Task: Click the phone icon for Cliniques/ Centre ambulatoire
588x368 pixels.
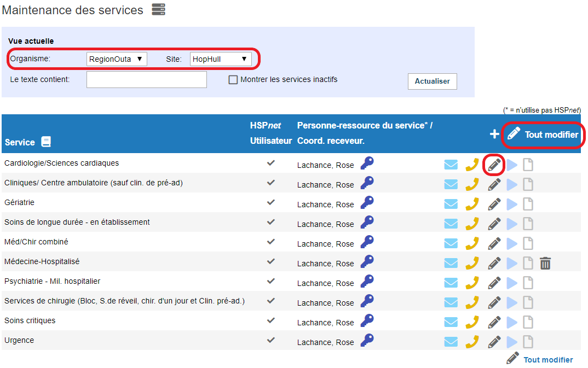Action: 472,184
